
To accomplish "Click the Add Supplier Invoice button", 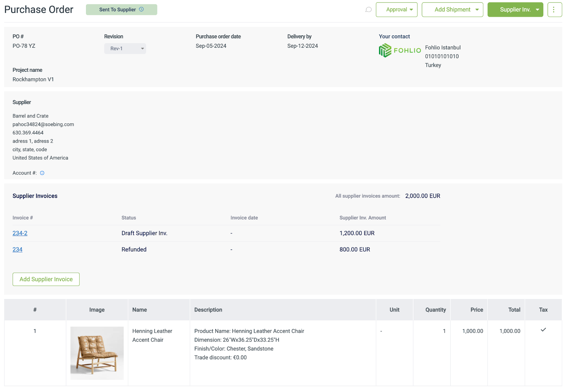I will 46,279.
